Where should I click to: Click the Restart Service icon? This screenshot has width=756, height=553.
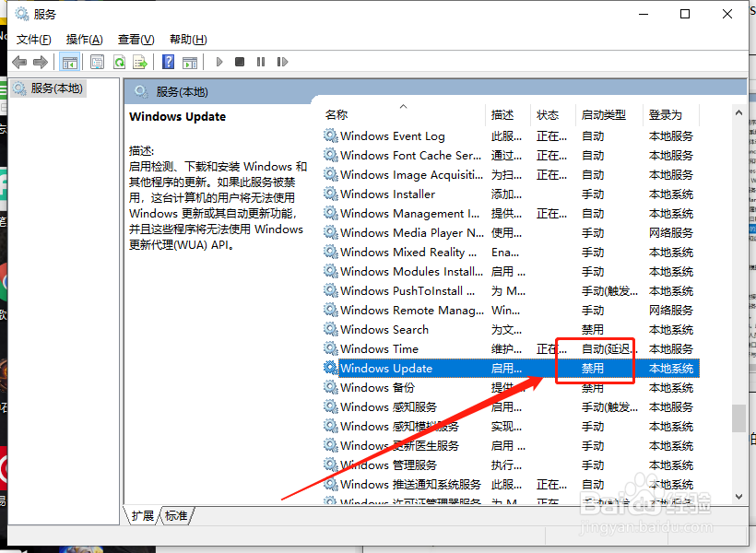tap(282, 62)
